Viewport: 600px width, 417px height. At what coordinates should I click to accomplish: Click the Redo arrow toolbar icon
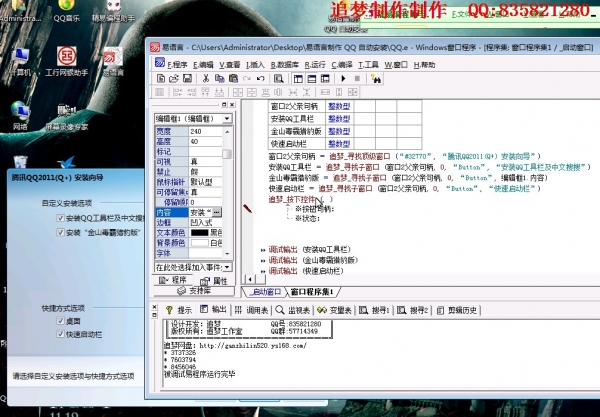[x=247, y=78]
